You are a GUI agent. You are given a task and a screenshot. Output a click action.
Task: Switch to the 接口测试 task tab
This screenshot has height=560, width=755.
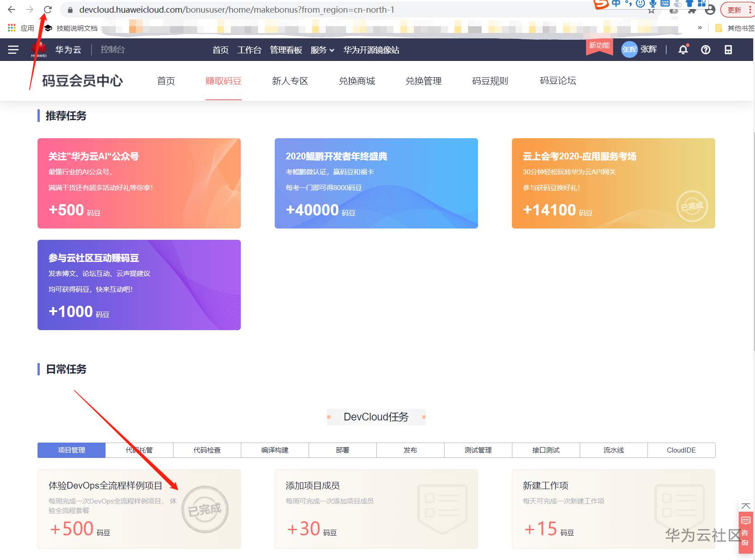tap(546, 450)
